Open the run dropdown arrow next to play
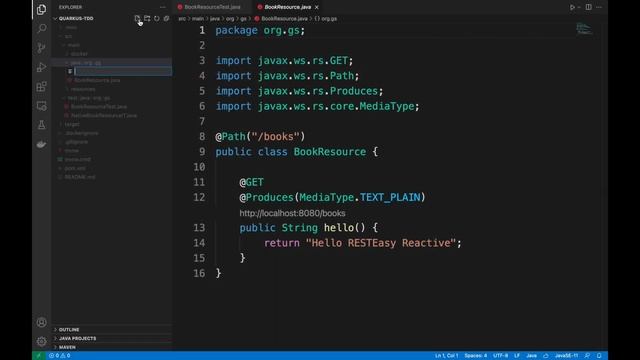 click(x=579, y=7)
